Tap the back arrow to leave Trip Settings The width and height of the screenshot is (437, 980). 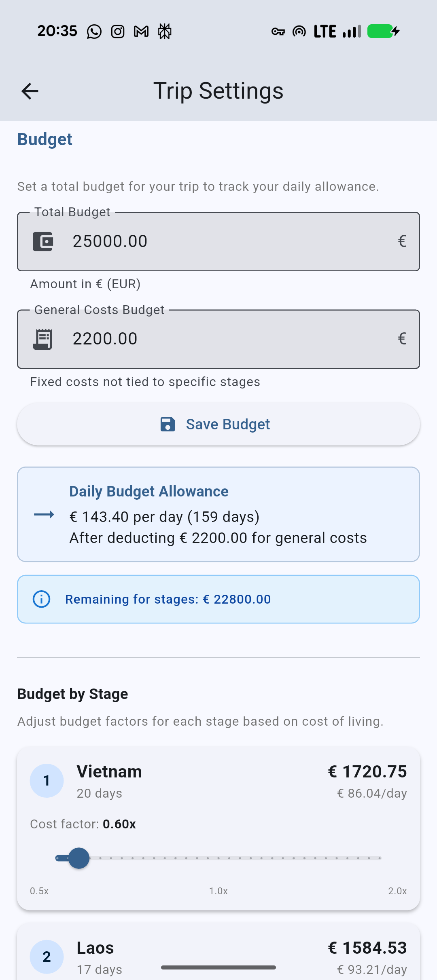tap(30, 91)
